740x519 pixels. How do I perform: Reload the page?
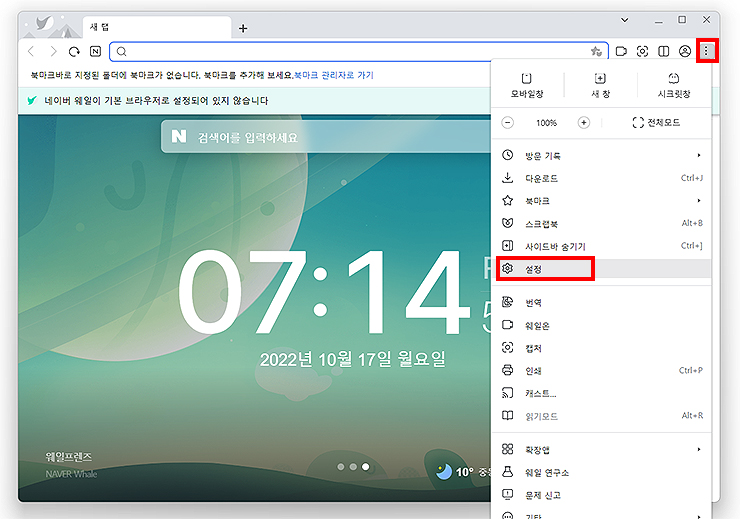(x=74, y=51)
